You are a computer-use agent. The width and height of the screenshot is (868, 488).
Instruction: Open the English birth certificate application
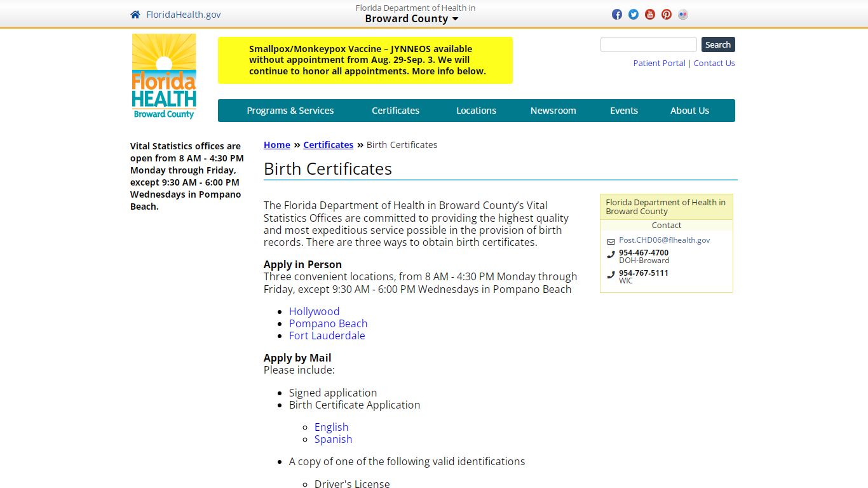[x=331, y=427]
